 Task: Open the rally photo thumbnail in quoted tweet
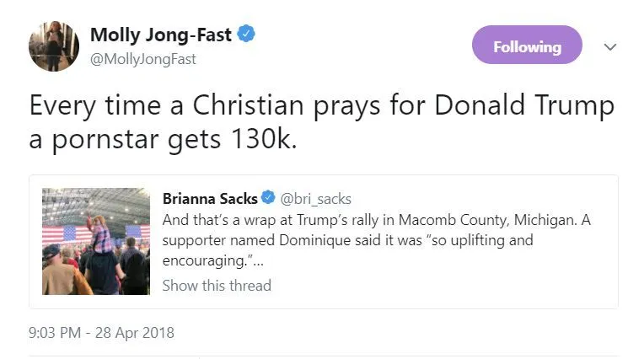pos(96,241)
